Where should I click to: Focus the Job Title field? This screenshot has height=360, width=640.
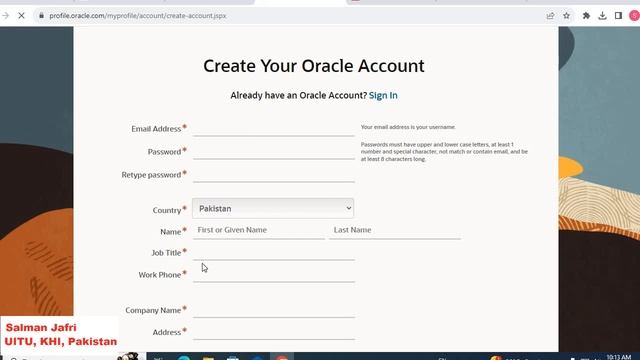pyautogui.click(x=273, y=253)
